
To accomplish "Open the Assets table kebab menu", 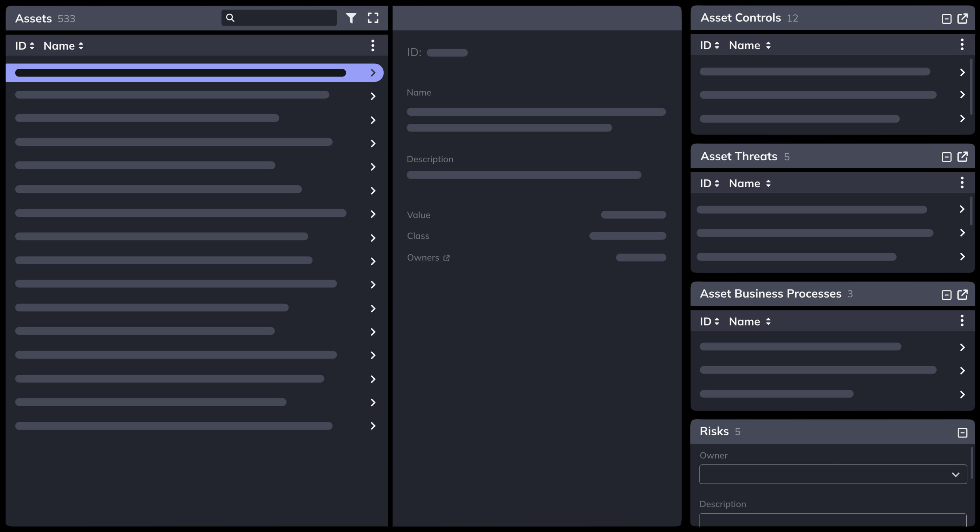I will tap(373, 46).
